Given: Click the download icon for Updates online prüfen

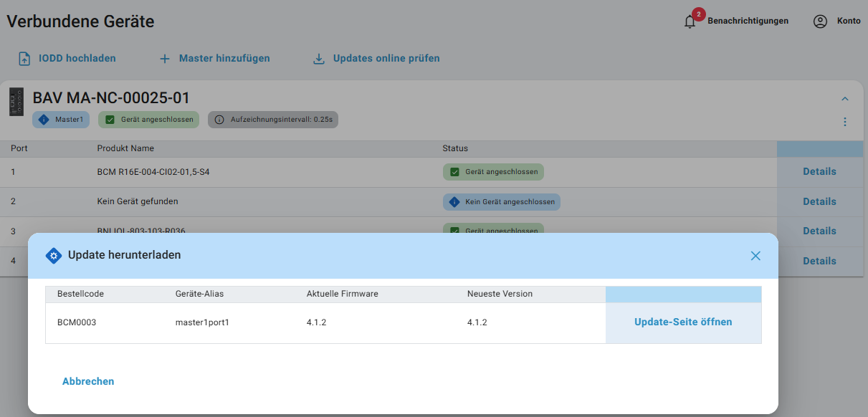Looking at the screenshot, I should point(319,59).
